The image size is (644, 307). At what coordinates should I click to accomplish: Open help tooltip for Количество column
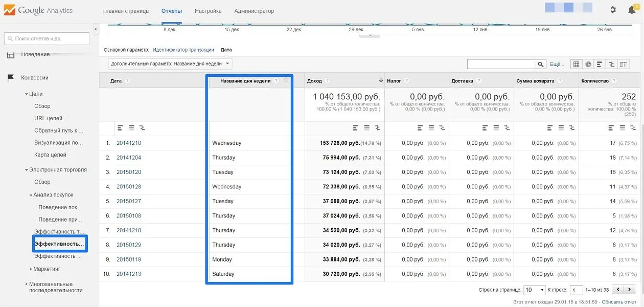613,81
